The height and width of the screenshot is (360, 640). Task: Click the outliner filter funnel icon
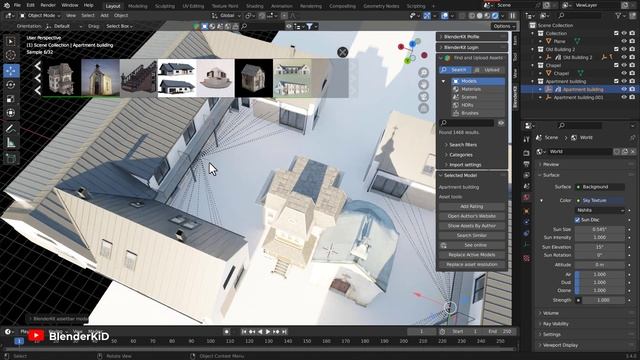pos(618,16)
